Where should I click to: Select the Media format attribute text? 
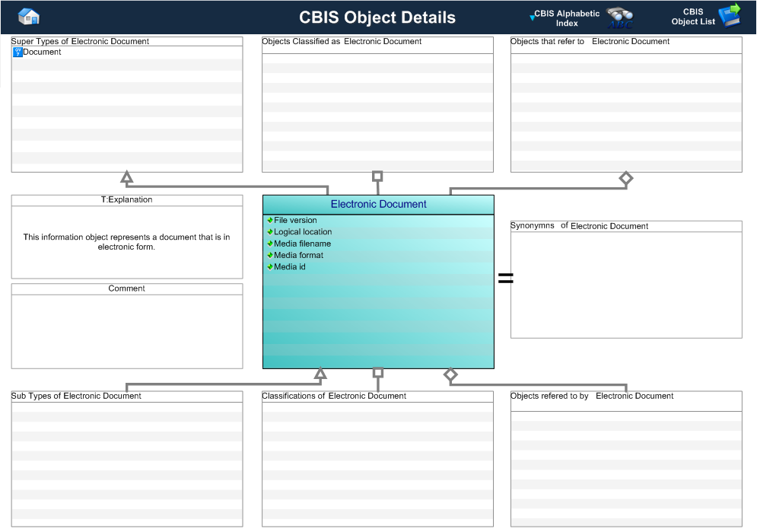coord(298,256)
